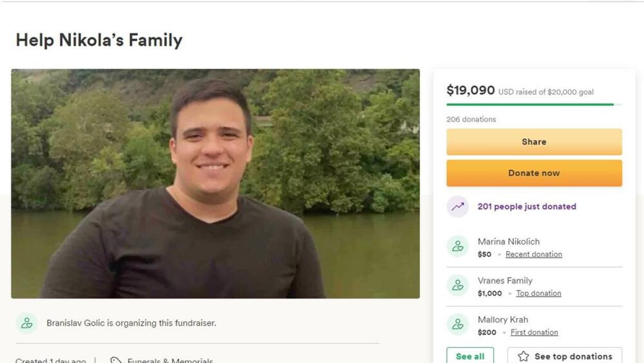Viewport: 644px width, 363px height.
Task: Click the 206 donations count
Action: pyautogui.click(x=471, y=119)
